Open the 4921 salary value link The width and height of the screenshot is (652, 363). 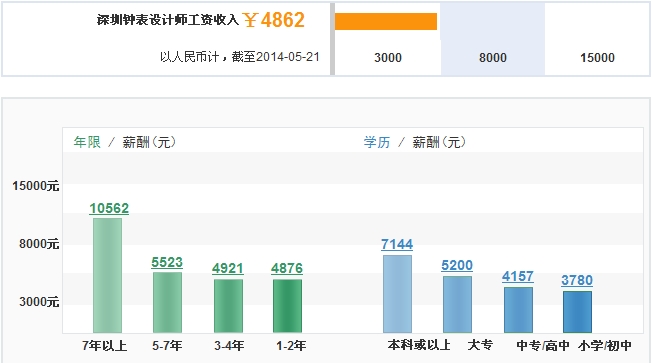pyautogui.click(x=227, y=269)
